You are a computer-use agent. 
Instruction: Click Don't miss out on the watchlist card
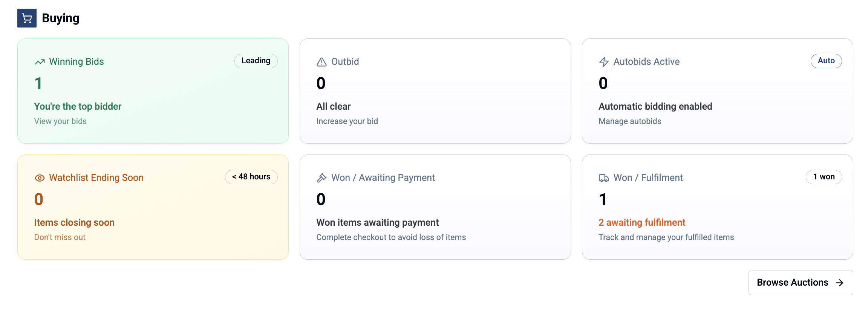pos(60,237)
